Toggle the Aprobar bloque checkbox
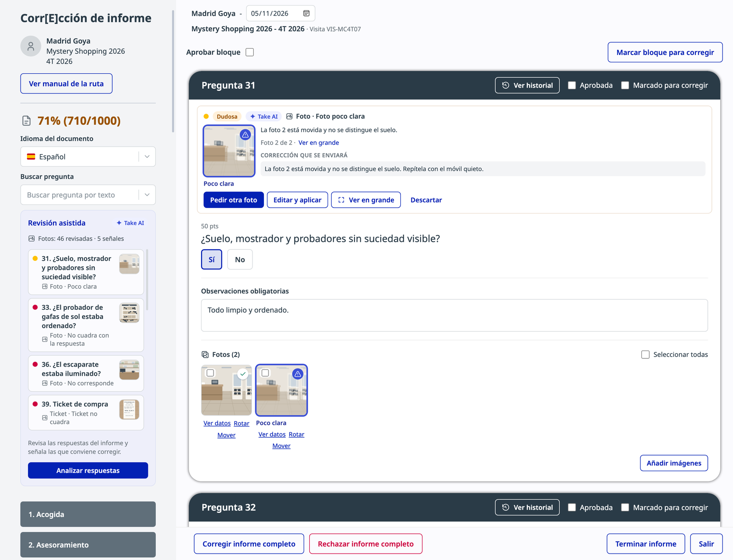The image size is (733, 560). (x=250, y=52)
